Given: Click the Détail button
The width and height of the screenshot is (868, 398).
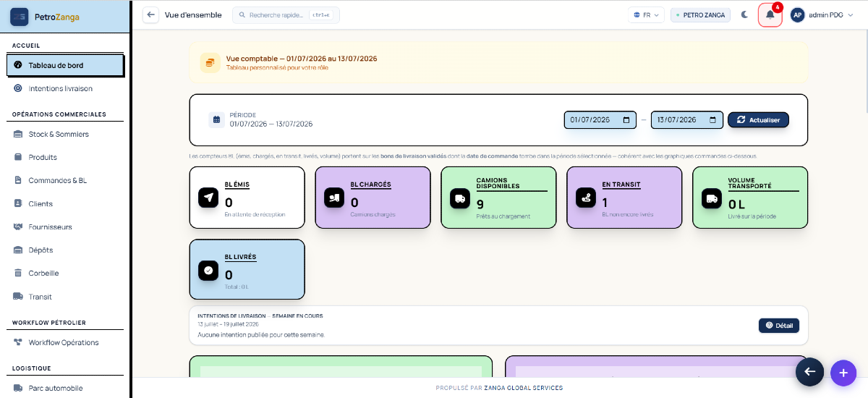Looking at the screenshot, I should coord(779,326).
